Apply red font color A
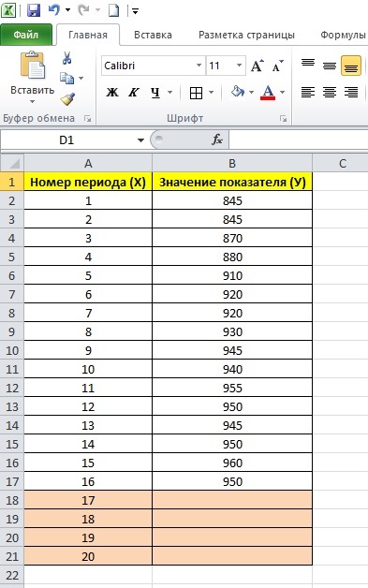368x588 pixels. coord(268,93)
